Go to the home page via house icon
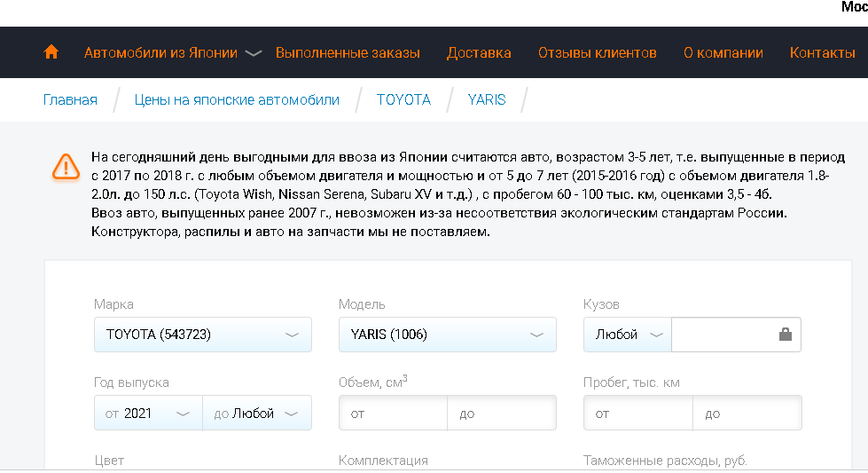The height and width of the screenshot is (473, 868). 51,52
